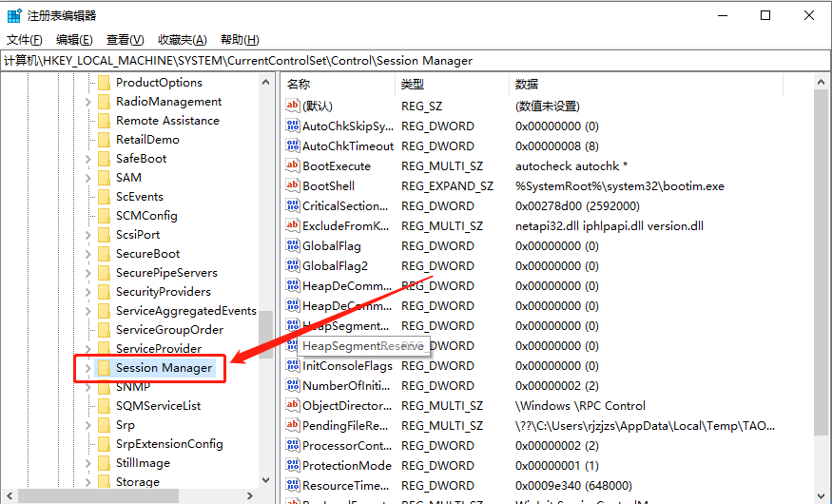Select the Session Manager tree item

pos(155,368)
